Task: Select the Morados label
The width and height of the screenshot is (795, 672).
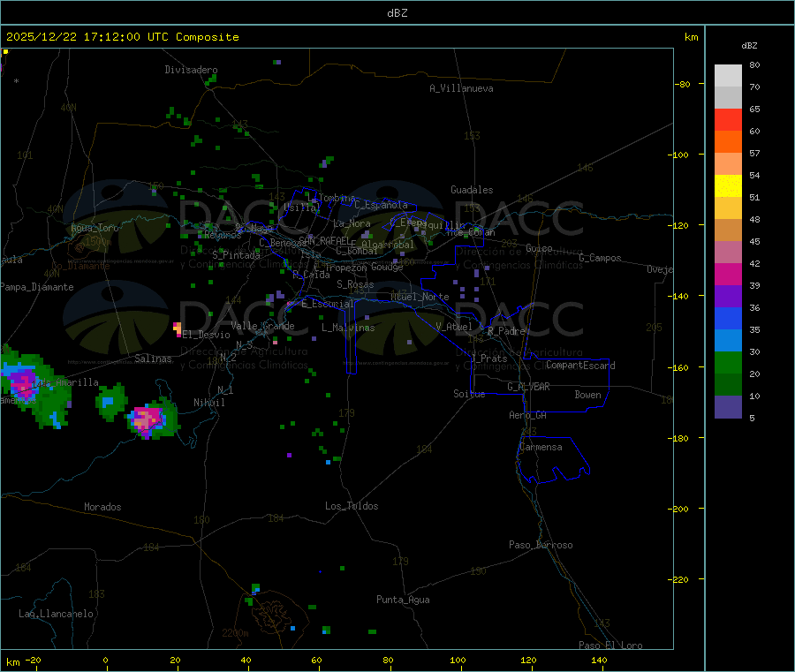Action: click(103, 507)
